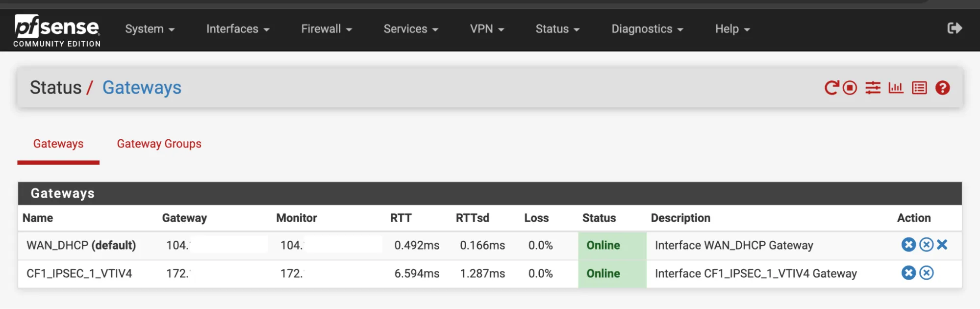Open the monitoring graphs icon
Screen dimensions: 980x309
point(896,87)
